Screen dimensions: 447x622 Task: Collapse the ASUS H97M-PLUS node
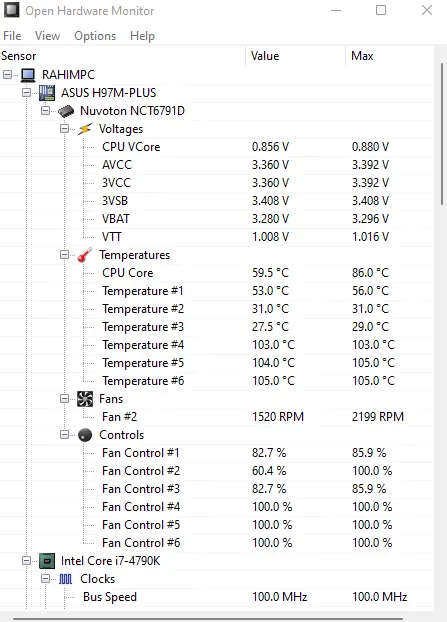point(27,92)
